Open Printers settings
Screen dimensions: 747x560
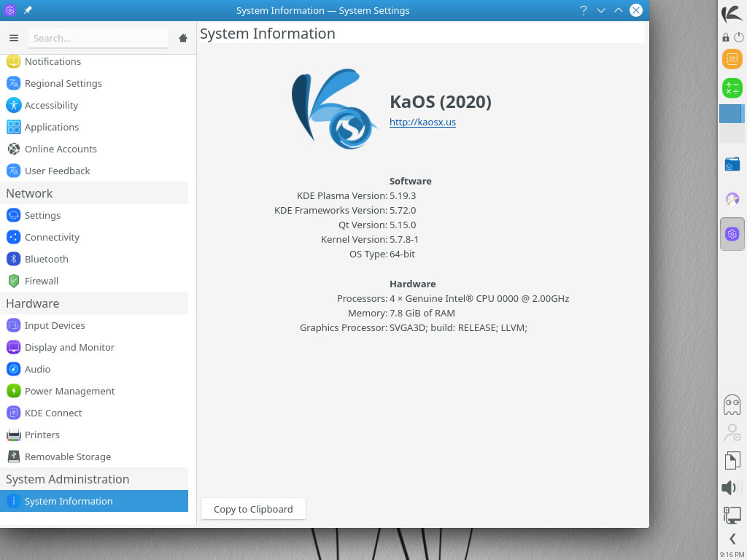pos(94,435)
